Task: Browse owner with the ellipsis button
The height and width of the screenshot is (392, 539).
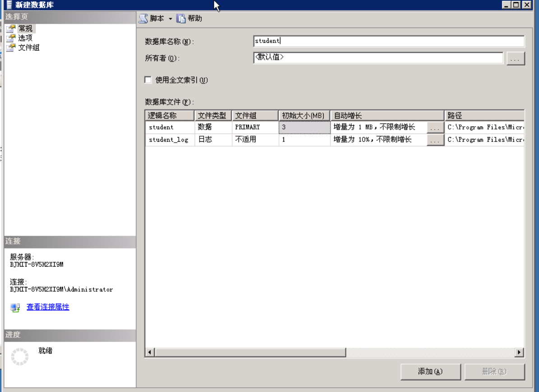Action: [515, 58]
